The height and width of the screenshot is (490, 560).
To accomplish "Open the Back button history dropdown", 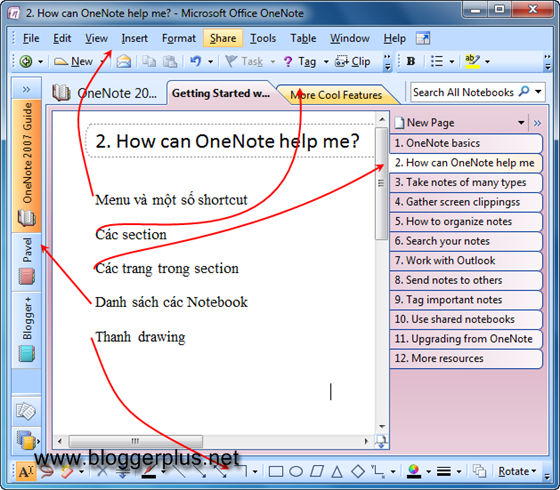I will point(40,62).
